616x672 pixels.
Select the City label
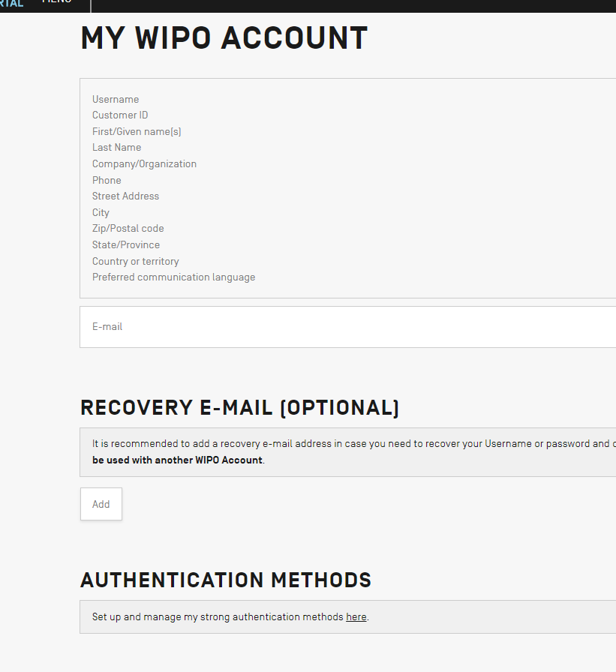[101, 213]
